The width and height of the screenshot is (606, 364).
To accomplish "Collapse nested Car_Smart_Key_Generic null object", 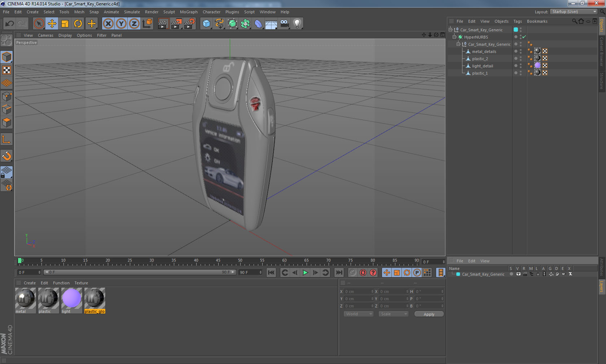I will pyautogui.click(x=458, y=44).
